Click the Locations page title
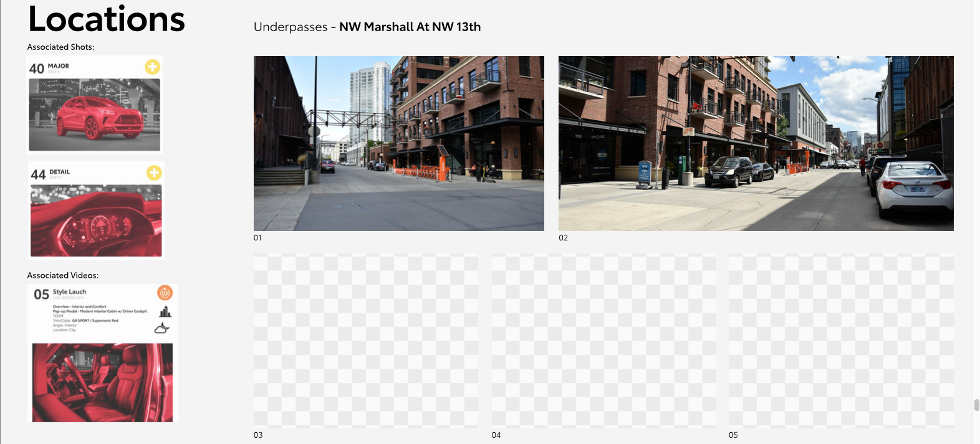Screen dimensions: 980x444 [x=107, y=19]
